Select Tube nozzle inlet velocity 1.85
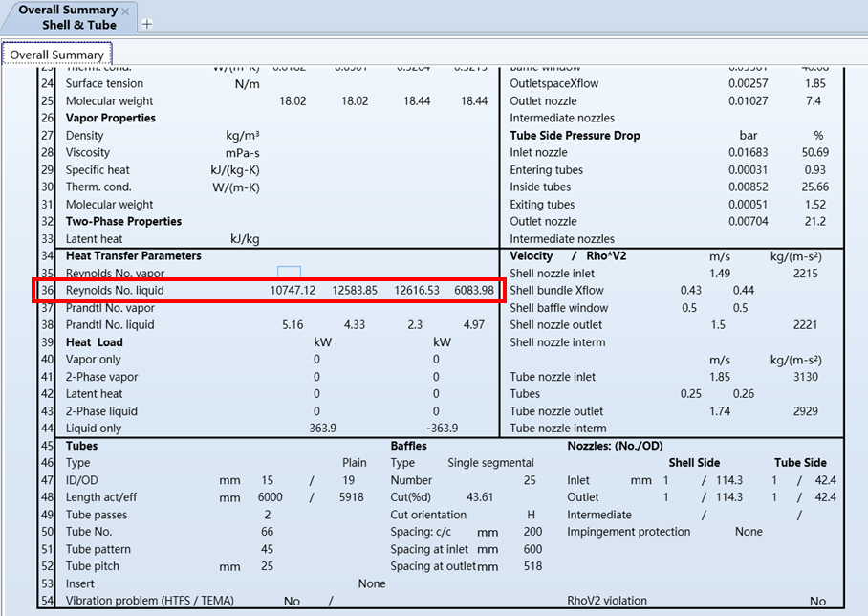The width and height of the screenshot is (868, 616). tap(720, 377)
